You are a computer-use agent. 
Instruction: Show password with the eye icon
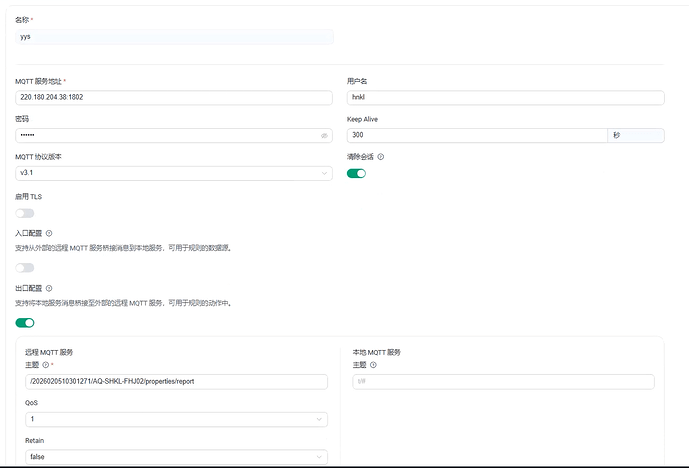click(x=323, y=135)
